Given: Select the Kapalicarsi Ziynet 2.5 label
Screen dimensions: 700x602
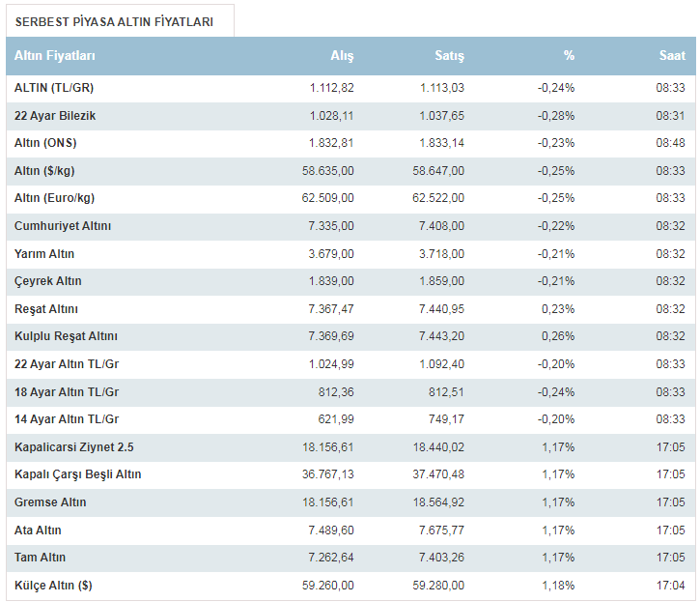Looking at the screenshot, I should point(74,447).
